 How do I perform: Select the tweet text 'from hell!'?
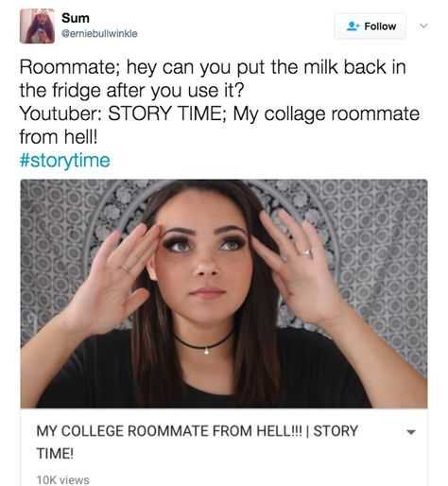[59, 137]
